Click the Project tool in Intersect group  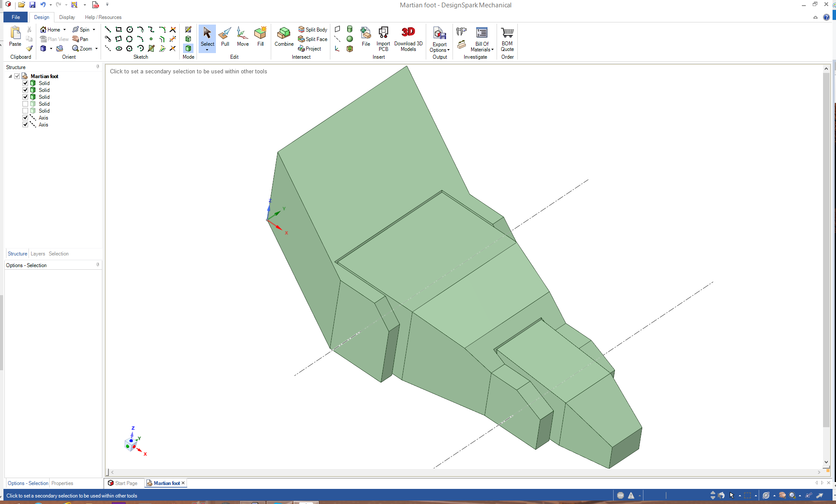pos(310,49)
